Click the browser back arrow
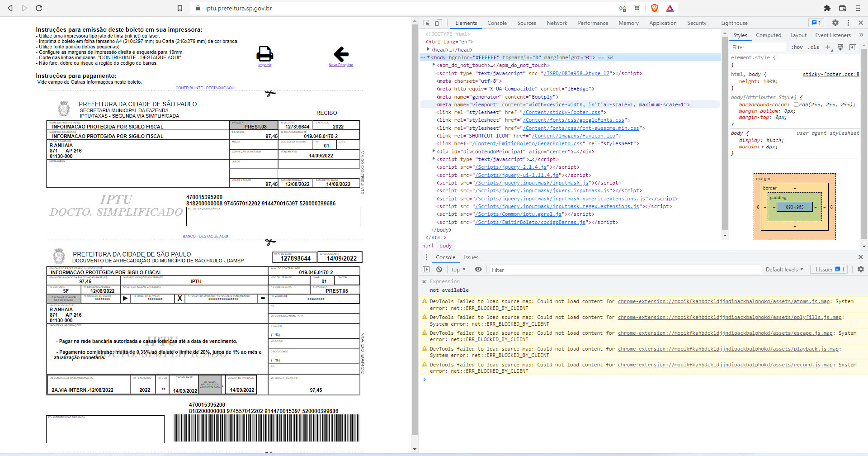 coord(10,8)
